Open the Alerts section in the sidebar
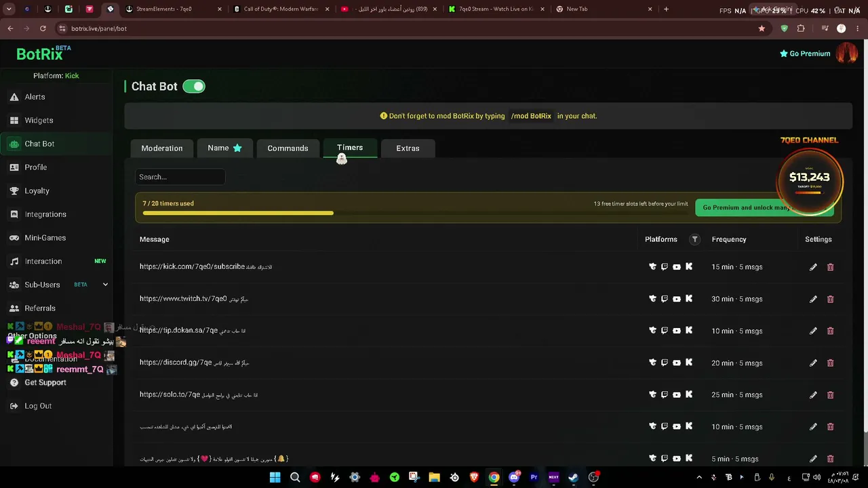 pyautogui.click(x=35, y=97)
